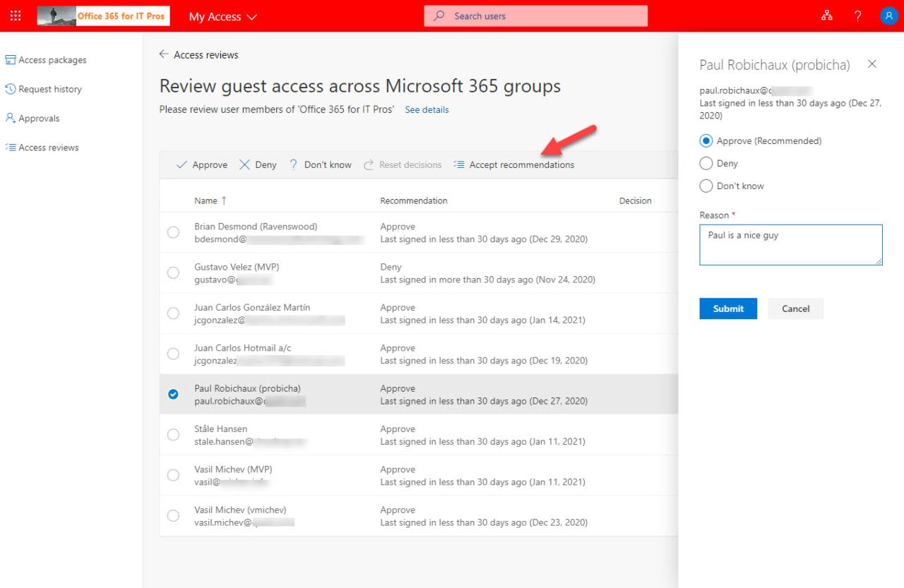Deselect the Paul Robichaux row checkbox
This screenshot has width=904, height=588.
173,394
